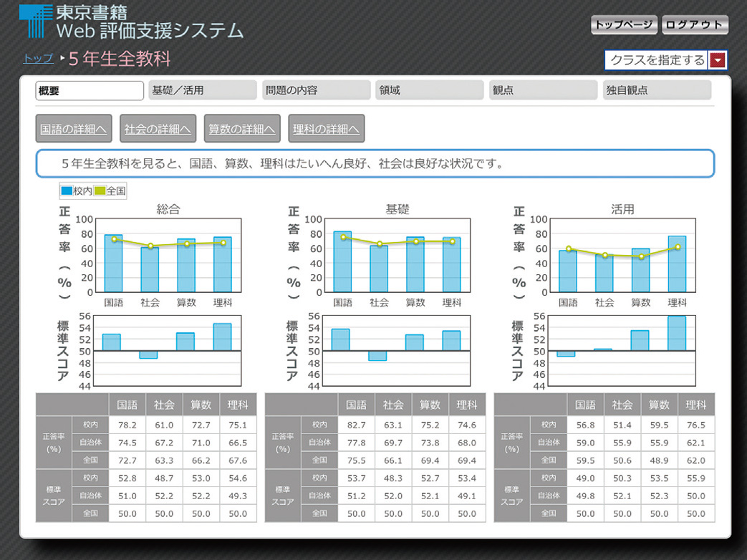Follow the トップ breadcrumb link
Screen dimensions: 747x560
[38, 59]
